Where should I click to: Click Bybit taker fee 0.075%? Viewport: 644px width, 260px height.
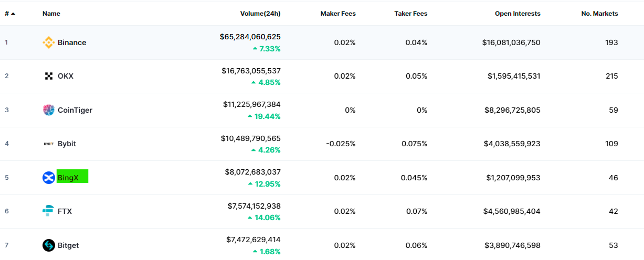pos(415,144)
